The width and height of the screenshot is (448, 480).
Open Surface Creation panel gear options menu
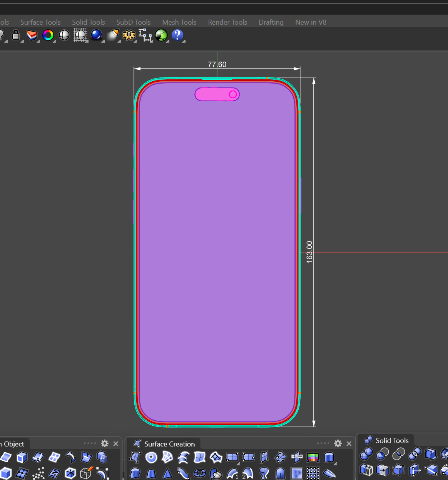(x=338, y=443)
